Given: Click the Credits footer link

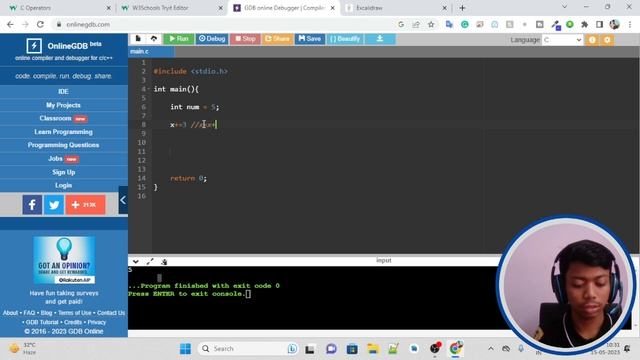Looking at the screenshot, I should pos(73,322).
